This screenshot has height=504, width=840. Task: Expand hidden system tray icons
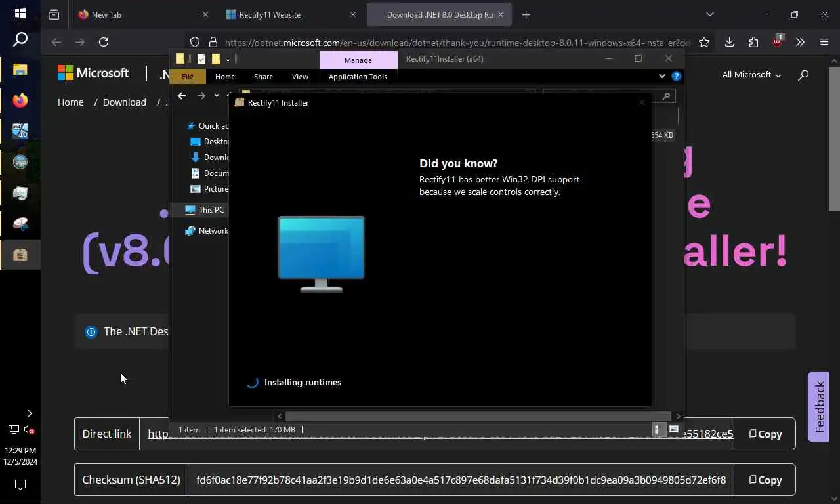(29, 413)
